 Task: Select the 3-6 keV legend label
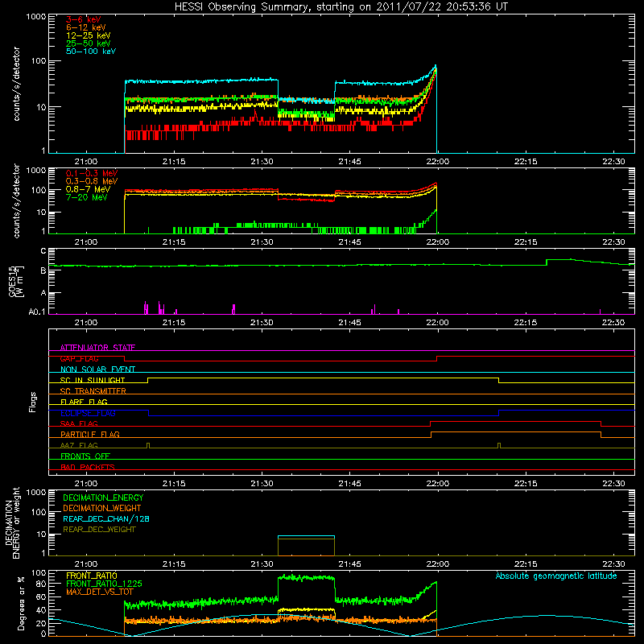pyautogui.click(x=84, y=19)
